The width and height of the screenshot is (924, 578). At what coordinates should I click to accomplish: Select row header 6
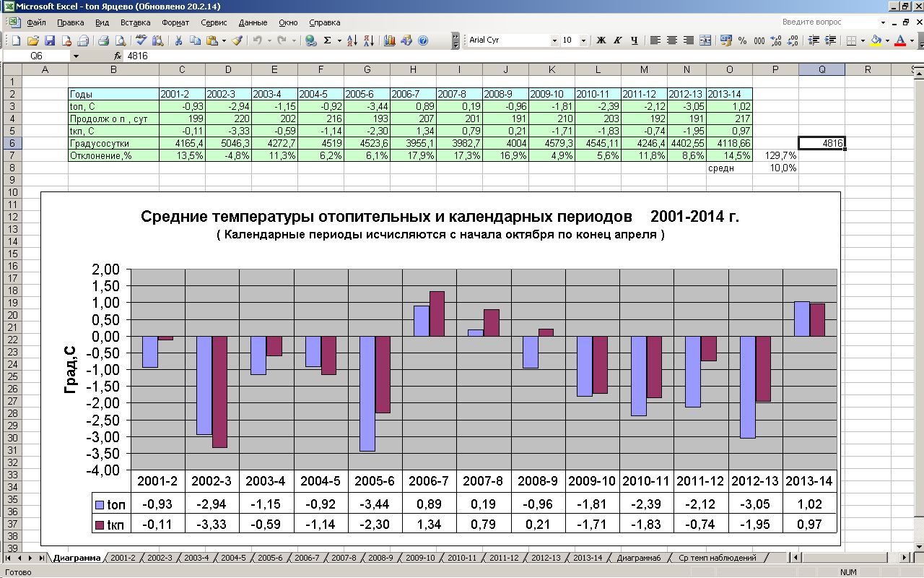(x=11, y=143)
